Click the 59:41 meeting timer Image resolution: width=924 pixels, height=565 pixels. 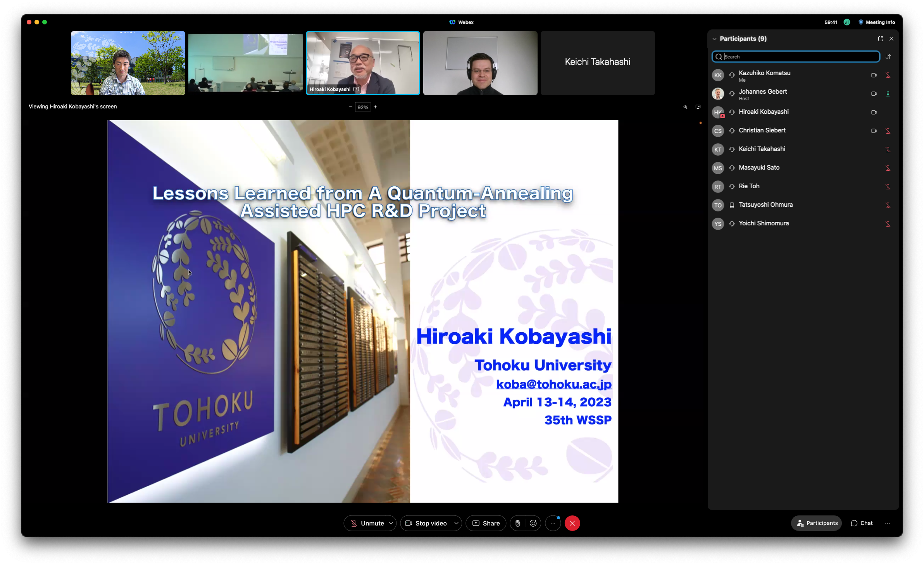831,22
